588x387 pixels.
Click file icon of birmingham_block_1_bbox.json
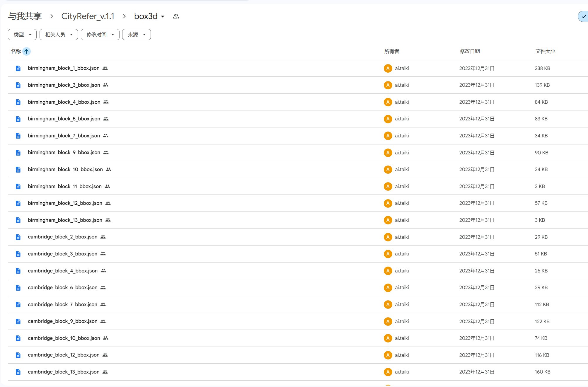18,68
